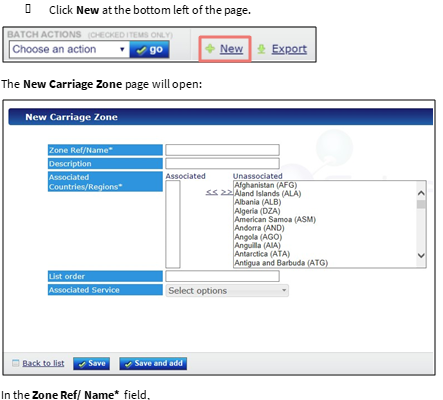Select Anguilla (AIA) in the list

point(257,245)
